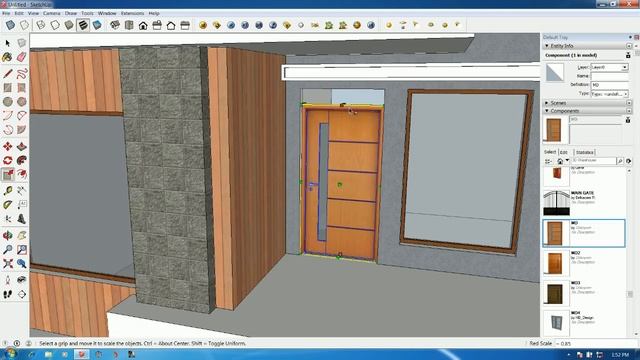Choose the Section Plane tool
Screen dimensions: 640x360
point(22,294)
